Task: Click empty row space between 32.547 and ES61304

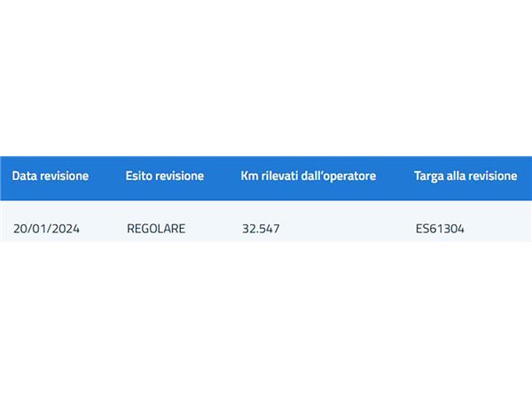Action: (348, 229)
